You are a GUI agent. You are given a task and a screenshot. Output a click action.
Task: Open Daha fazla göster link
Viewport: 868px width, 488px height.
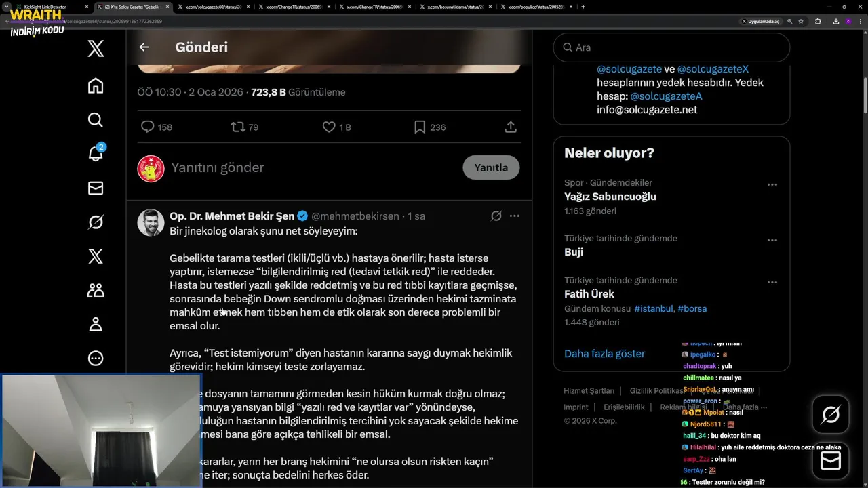604,354
